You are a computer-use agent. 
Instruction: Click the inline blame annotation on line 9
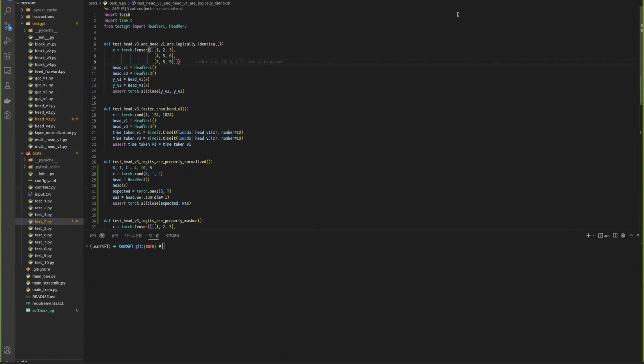tap(239, 62)
